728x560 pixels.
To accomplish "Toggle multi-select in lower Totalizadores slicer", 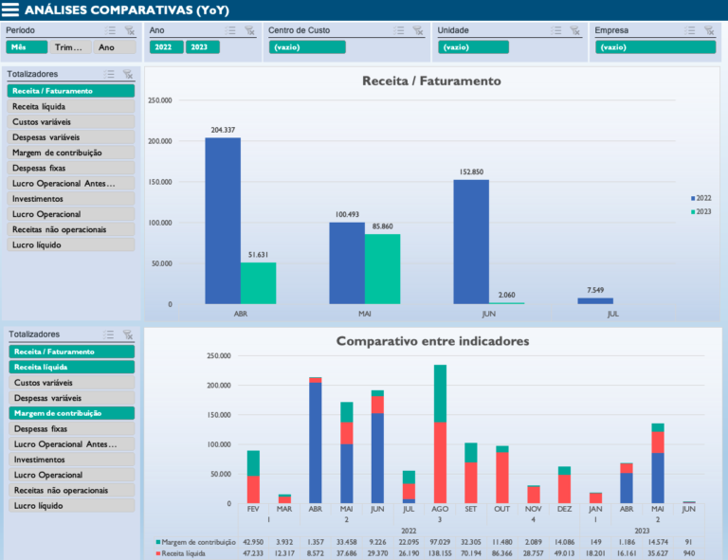I will tap(109, 334).
